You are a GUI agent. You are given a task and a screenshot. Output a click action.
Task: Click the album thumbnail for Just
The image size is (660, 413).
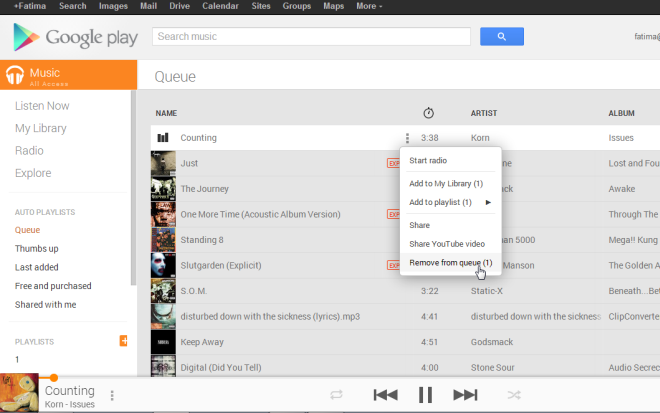pos(163,163)
